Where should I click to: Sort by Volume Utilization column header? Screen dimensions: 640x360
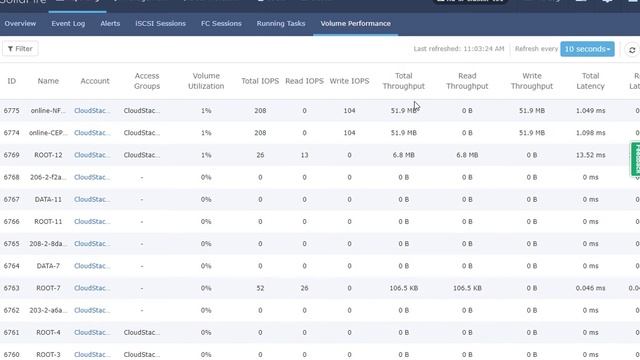(x=206, y=81)
